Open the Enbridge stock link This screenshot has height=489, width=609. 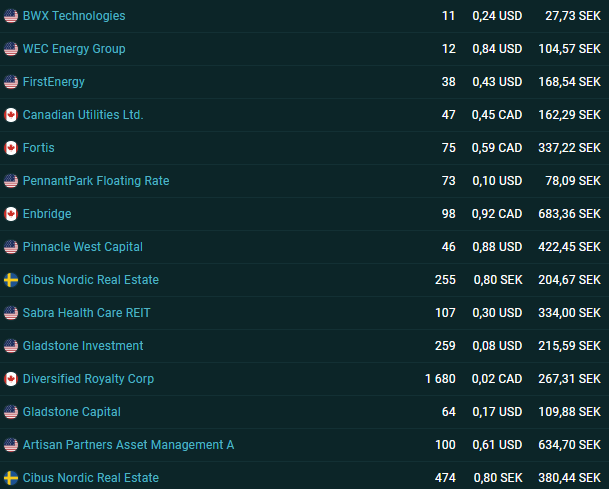[47, 214]
